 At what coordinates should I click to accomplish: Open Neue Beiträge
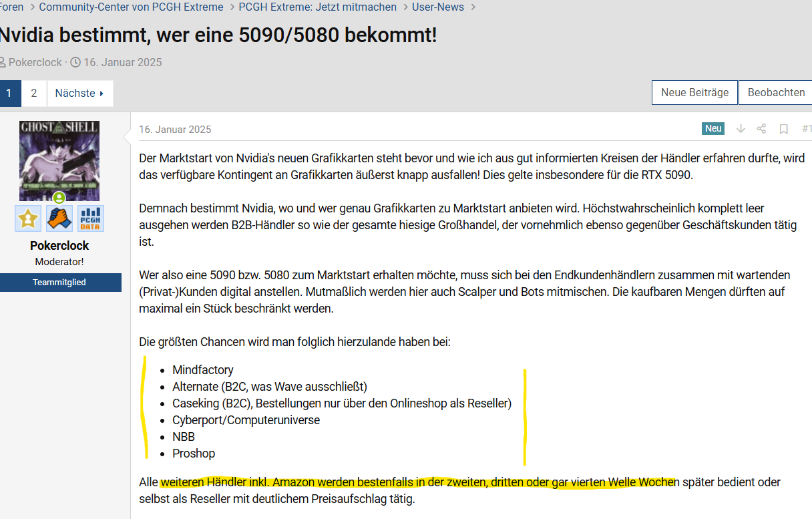[694, 93]
